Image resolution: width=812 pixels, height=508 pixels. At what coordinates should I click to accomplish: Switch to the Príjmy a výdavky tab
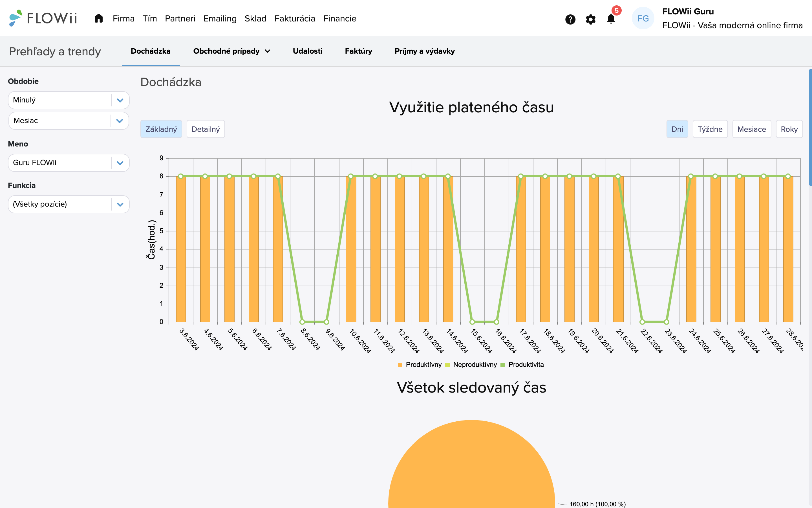[x=424, y=51]
